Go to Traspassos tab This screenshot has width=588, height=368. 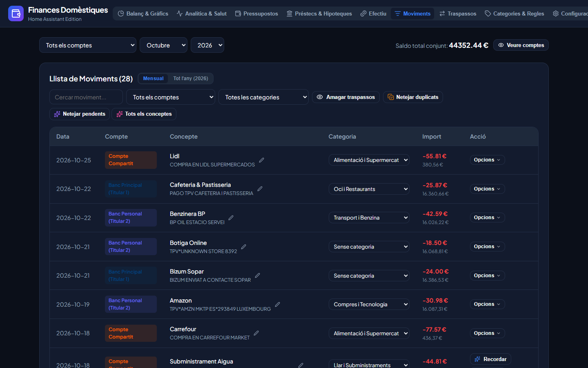click(458, 13)
